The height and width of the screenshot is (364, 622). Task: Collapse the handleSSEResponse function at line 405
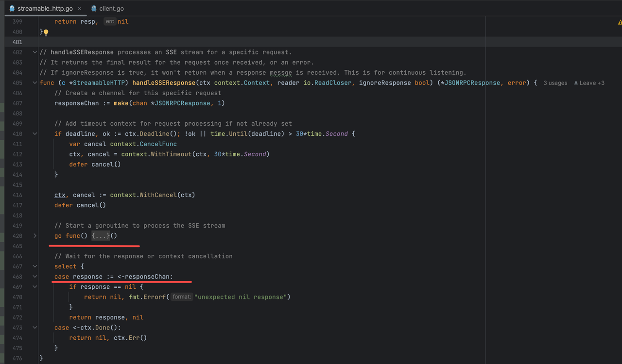[x=35, y=83]
